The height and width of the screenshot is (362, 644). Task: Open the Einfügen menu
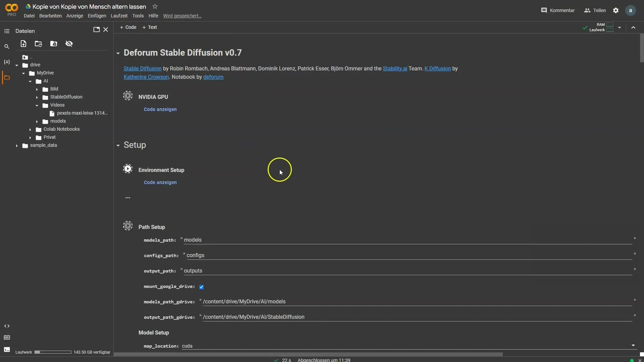click(x=97, y=16)
